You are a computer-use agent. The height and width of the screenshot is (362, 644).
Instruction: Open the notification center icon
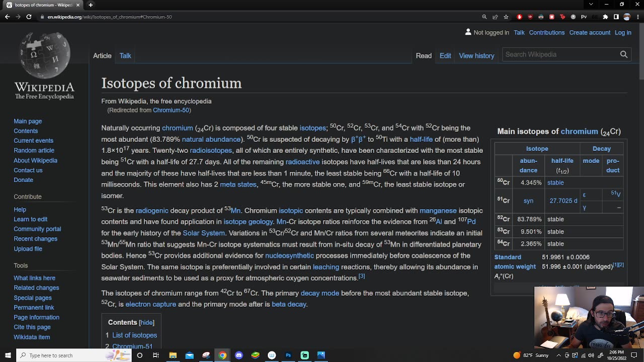(x=634, y=355)
